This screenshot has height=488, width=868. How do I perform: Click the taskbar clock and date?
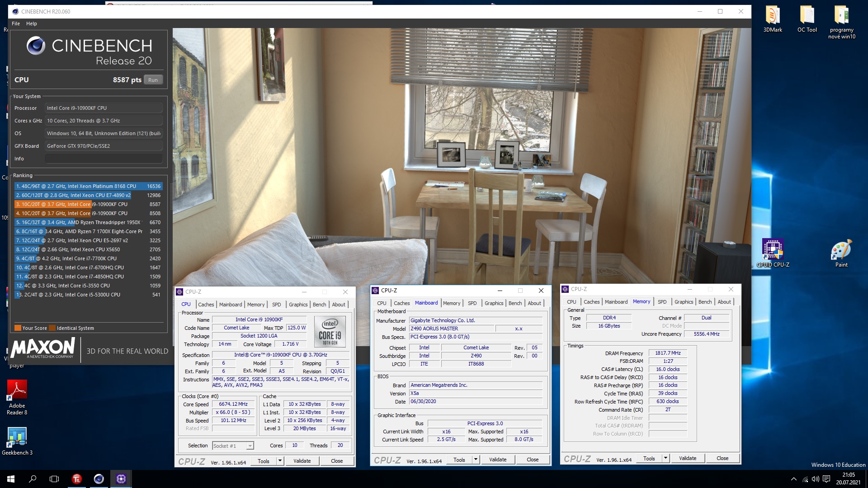point(848,479)
